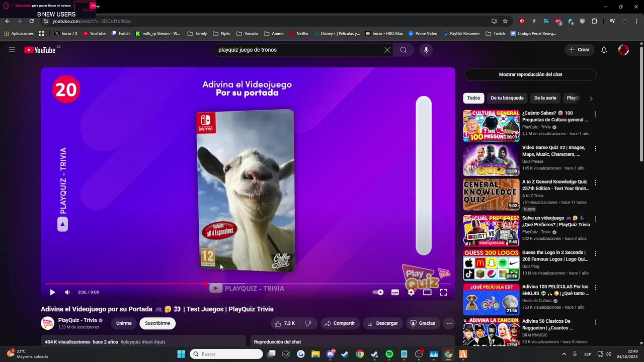
Task: Open the General Knowledge Quiz thumbnail
Action: [491, 195]
